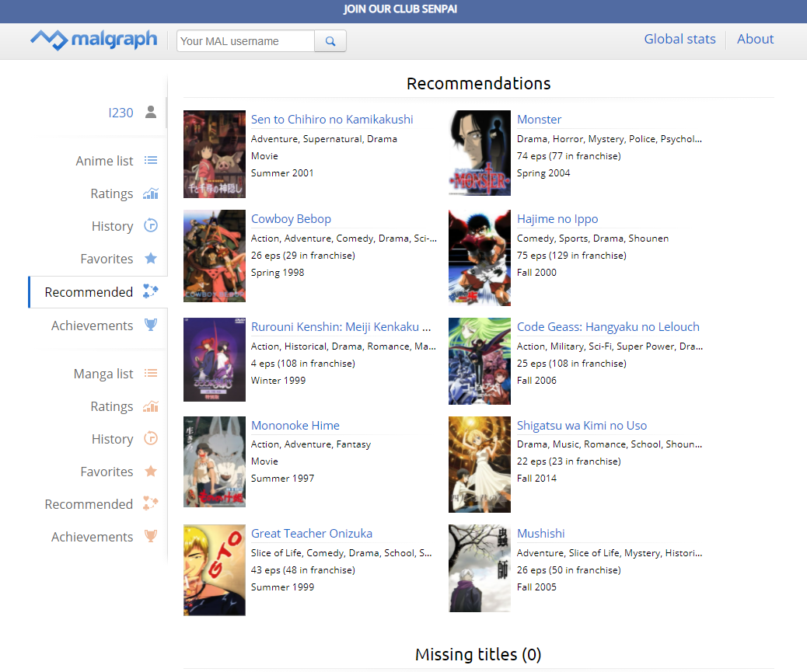
Task: Open manga Ratings in sidebar
Action: (112, 407)
